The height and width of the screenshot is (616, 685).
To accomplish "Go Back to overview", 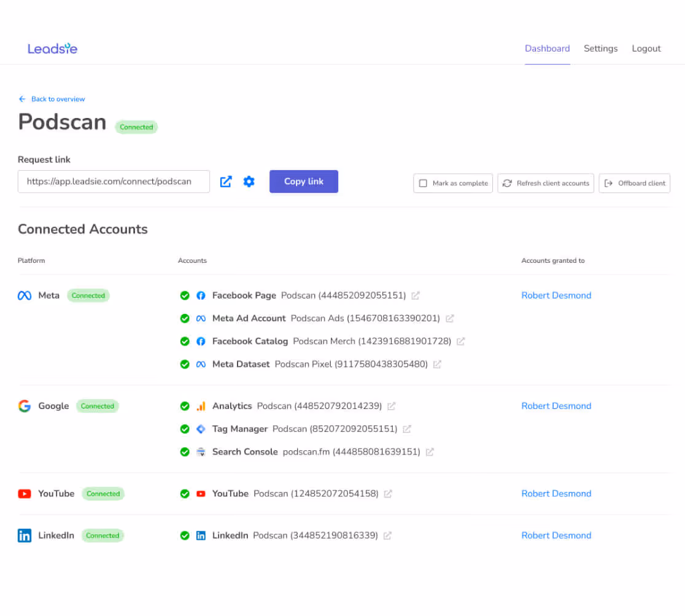I will 58,99.
